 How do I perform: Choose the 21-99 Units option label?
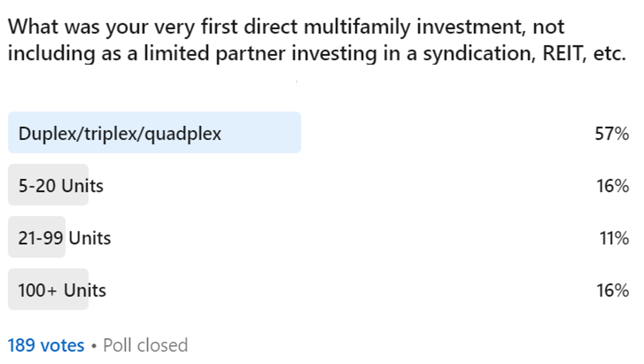click(64, 238)
